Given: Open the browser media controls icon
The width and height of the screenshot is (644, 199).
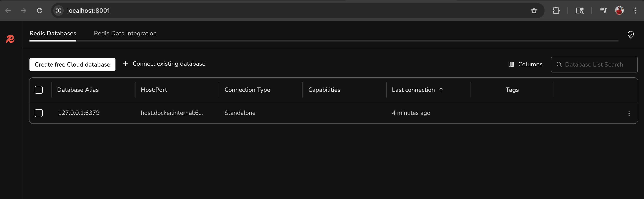Looking at the screenshot, I should 603,11.
